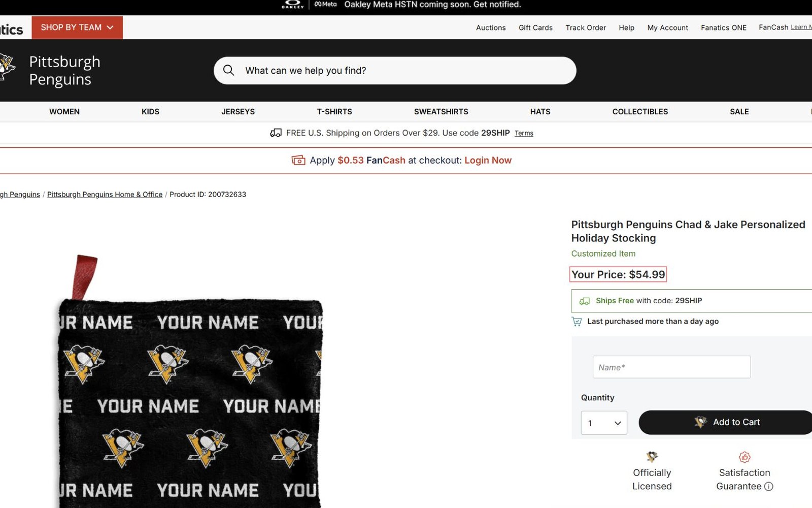This screenshot has height=508, width=812.
Task: Click the Your Price: $54.99 text
Action: (618, 274)
